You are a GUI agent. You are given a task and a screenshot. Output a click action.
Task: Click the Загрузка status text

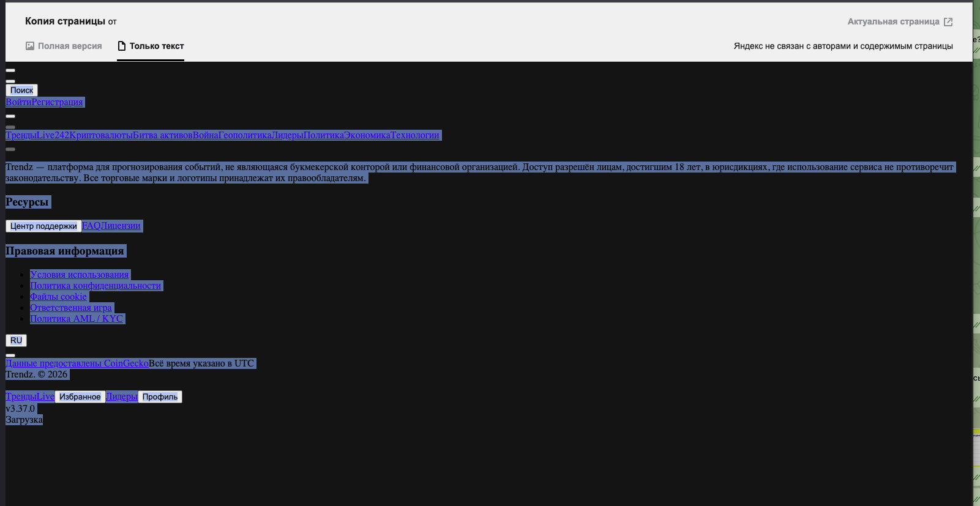24,420
